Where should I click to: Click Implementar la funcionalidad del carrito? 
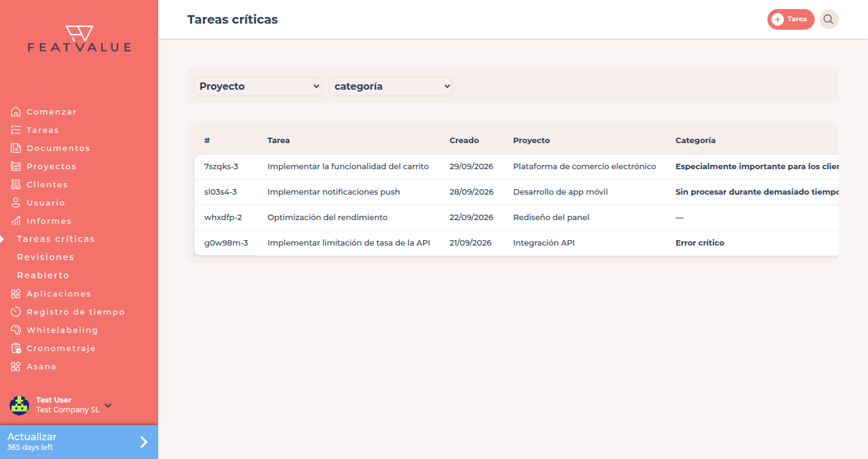348,166
